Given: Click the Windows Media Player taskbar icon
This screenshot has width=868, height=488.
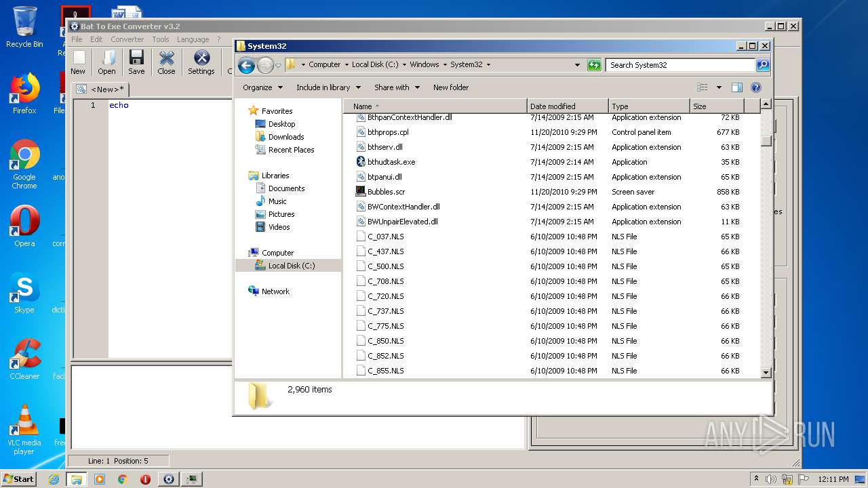Looking at the screenshot, I should pos(100,479).
